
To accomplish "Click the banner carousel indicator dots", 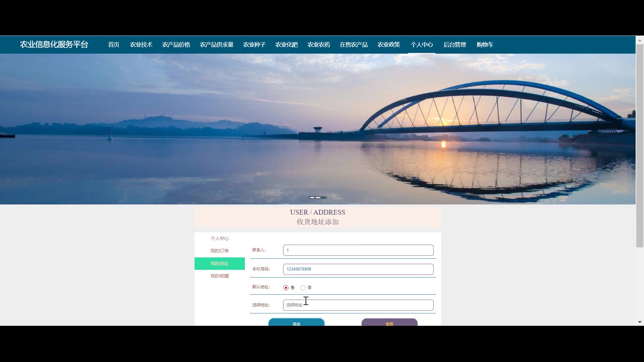I will coord(317,197).
